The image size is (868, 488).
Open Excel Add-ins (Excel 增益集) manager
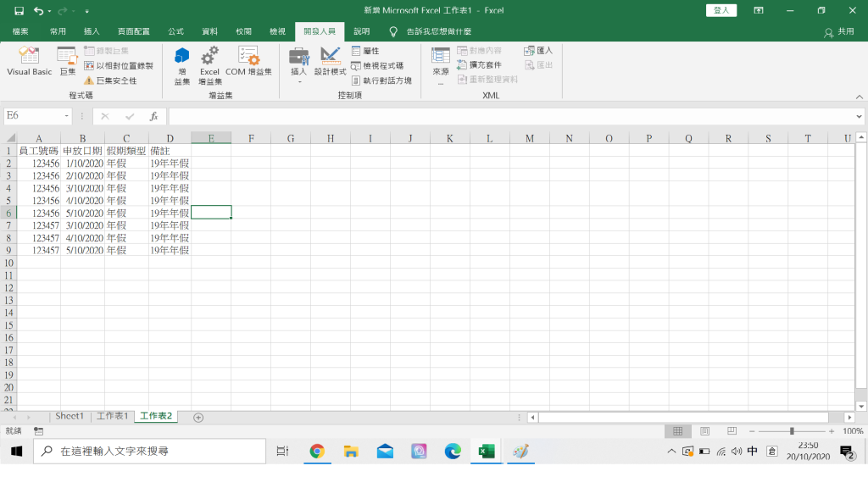click(x=210, y=66)
